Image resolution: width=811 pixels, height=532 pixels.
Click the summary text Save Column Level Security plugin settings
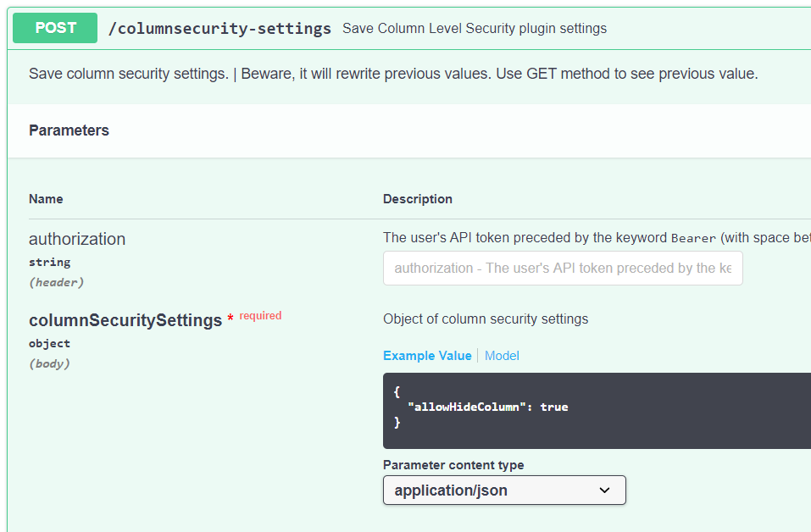coord(475,29)
